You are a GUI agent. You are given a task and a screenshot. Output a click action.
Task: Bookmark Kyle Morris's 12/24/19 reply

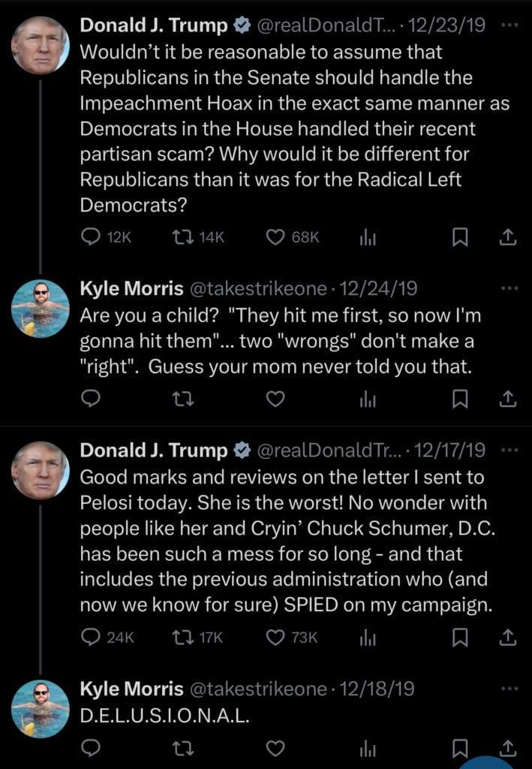[x=460, y=400]
